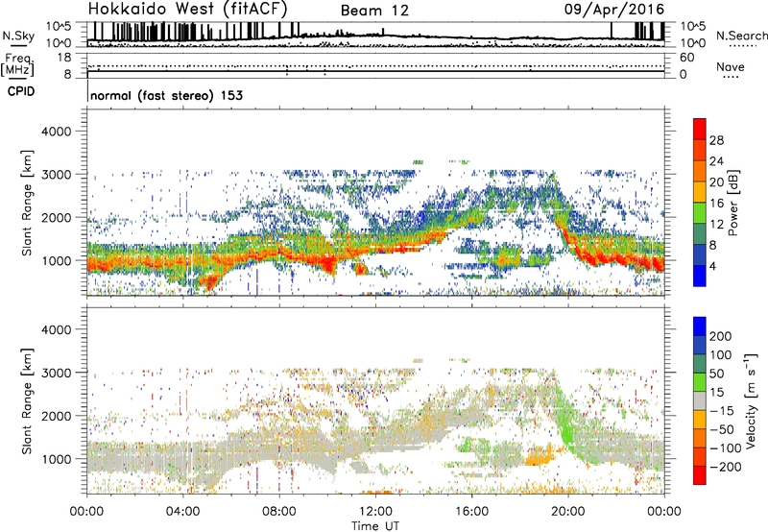Click the 'N.Search' legend label
This screenshot has width=768, height=532.
click(742, 36)
